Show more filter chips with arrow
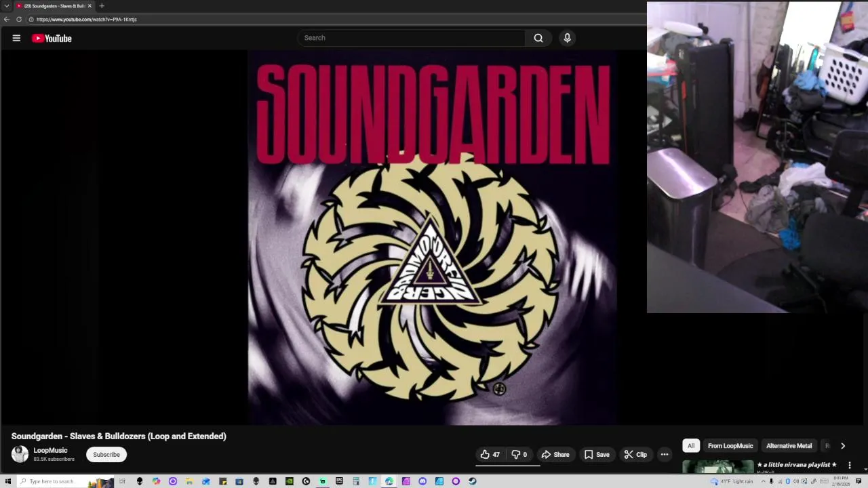The height and width of the screenshot is (488, 868). click(x=843, y=446)
